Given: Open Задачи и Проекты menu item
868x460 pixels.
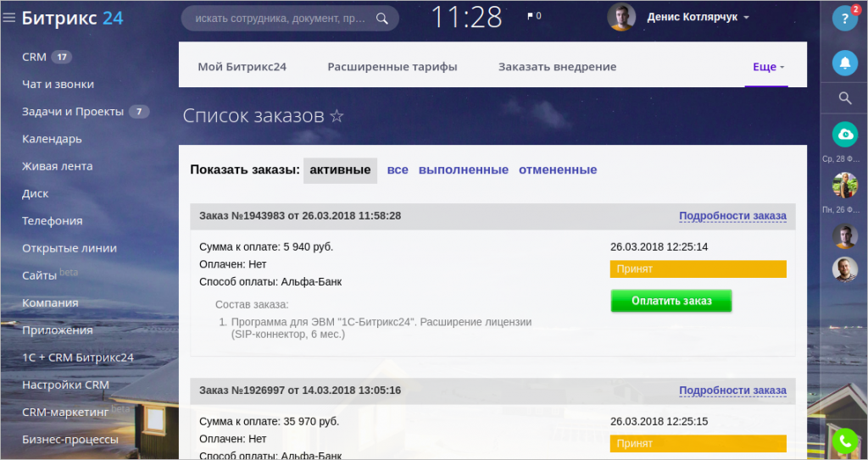Looking at the screenshot, I should click(73, 112).
